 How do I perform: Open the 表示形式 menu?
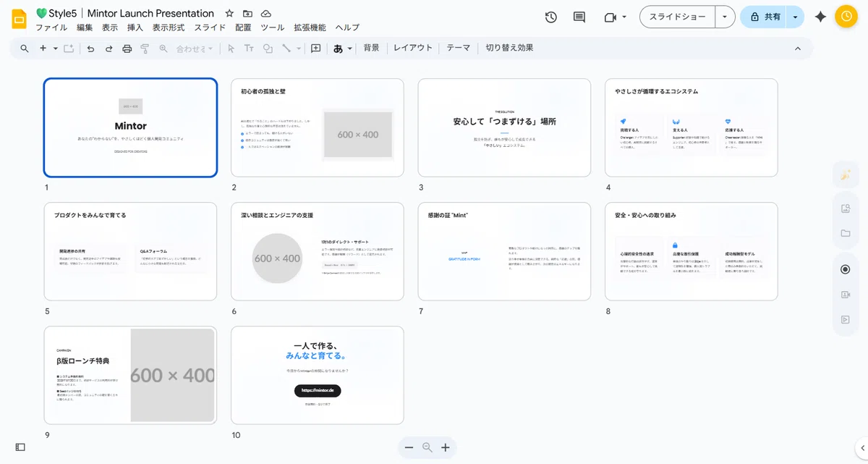click(x=169, y=28)
